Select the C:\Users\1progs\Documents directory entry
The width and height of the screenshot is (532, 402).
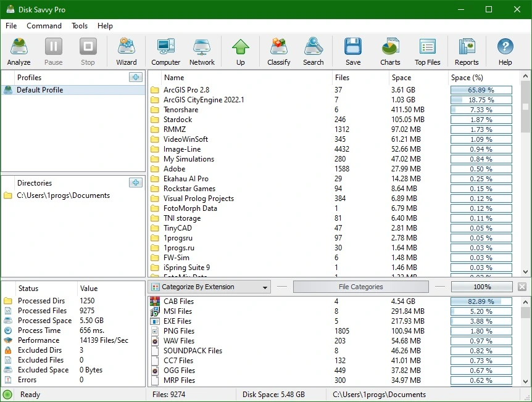[73, 195]
